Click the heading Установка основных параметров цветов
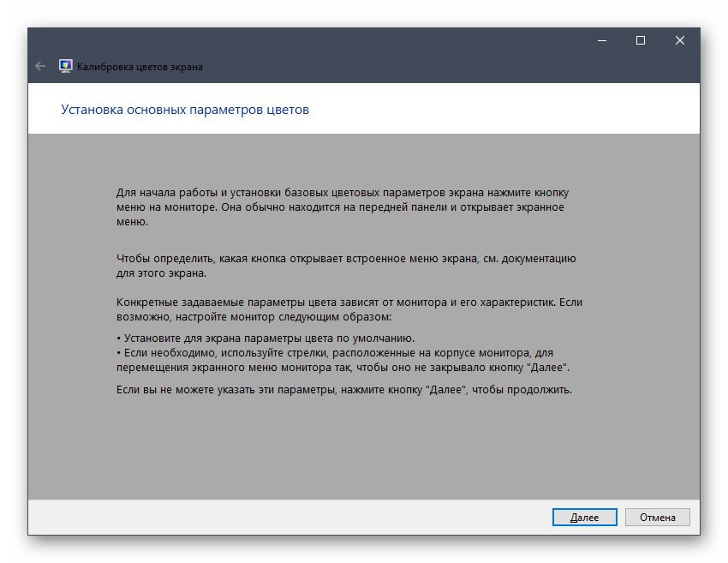728x563 pixels. (x=185, y=110)
